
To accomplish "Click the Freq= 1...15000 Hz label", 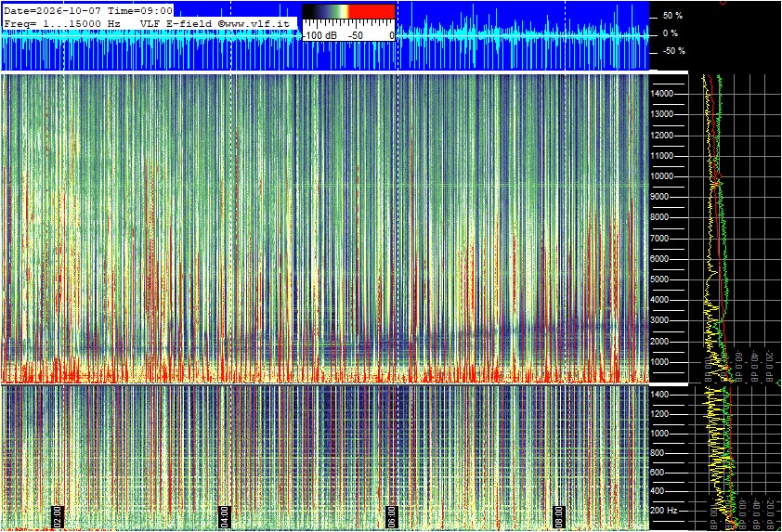I will point(62,23).
